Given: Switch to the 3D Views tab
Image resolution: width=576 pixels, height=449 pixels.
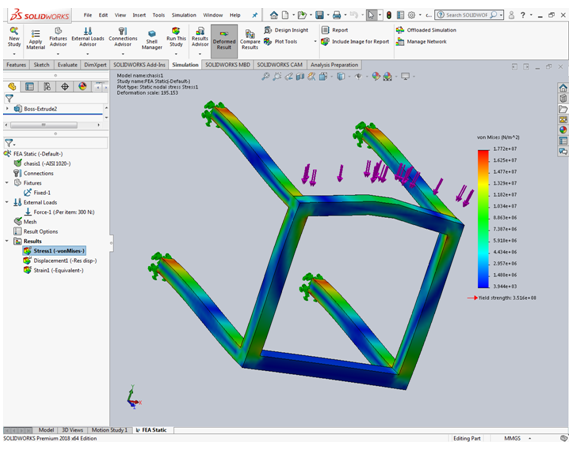Looking at the screenshot, I should [x=72, y=430].
